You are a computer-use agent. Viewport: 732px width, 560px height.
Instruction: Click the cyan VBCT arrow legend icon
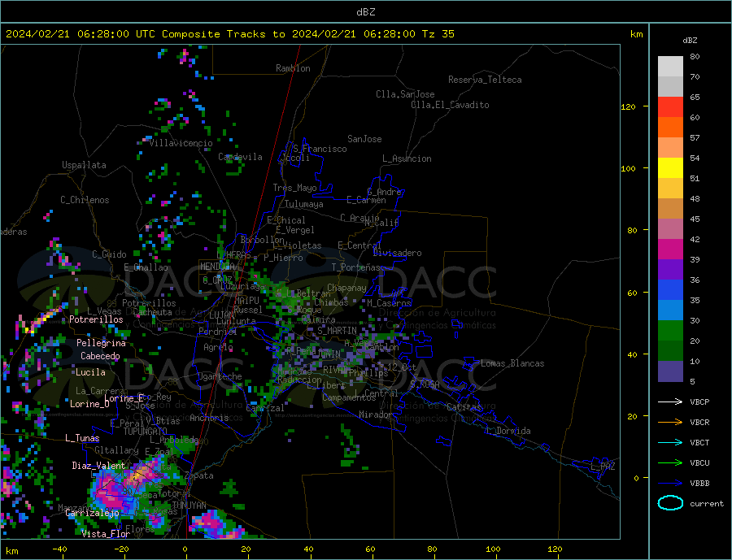(670, 442)
